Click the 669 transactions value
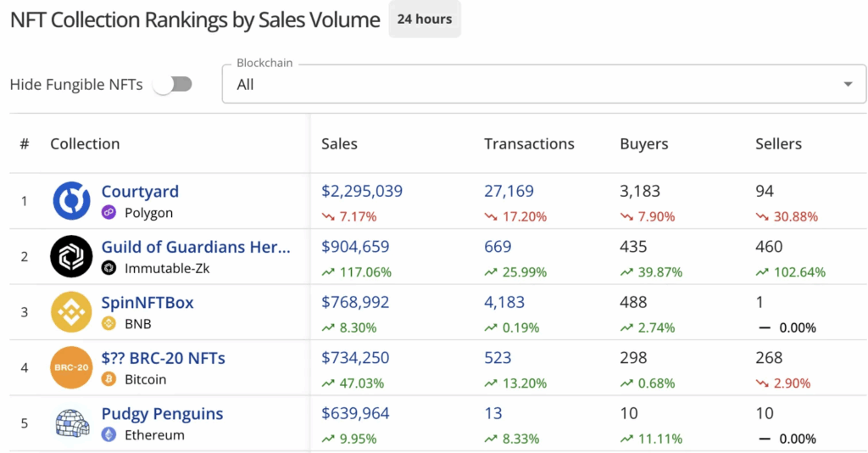The image size is (868, 453). click(x=498, y=247)
